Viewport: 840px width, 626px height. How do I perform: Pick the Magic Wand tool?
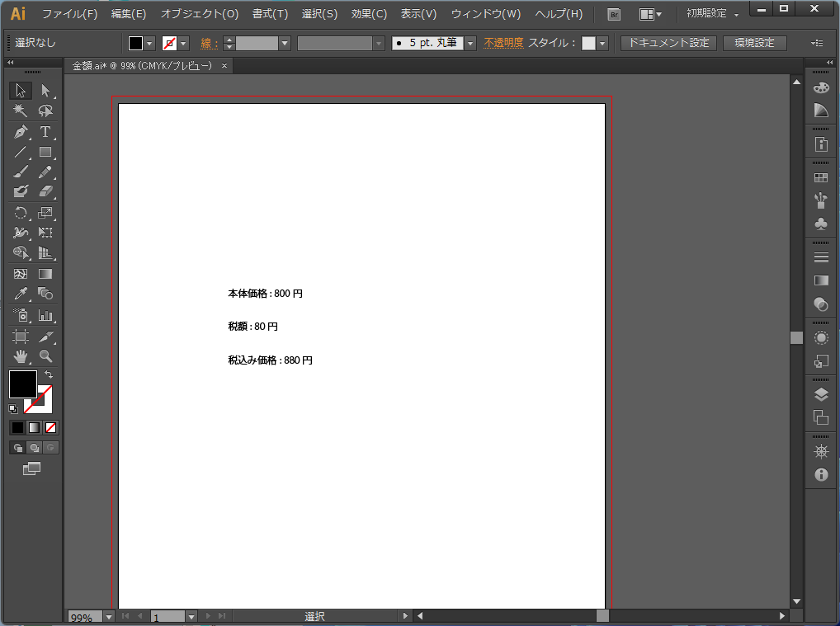(21, 111)
